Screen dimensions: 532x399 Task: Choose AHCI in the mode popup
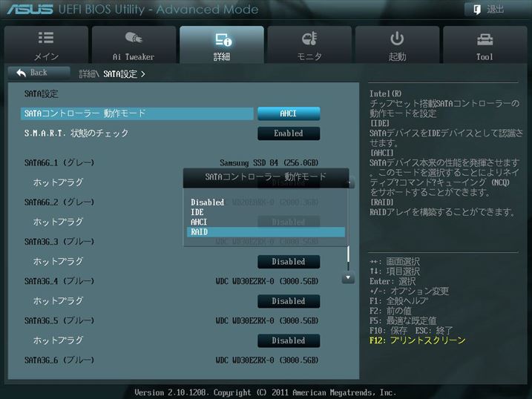(x=199, y=222)
